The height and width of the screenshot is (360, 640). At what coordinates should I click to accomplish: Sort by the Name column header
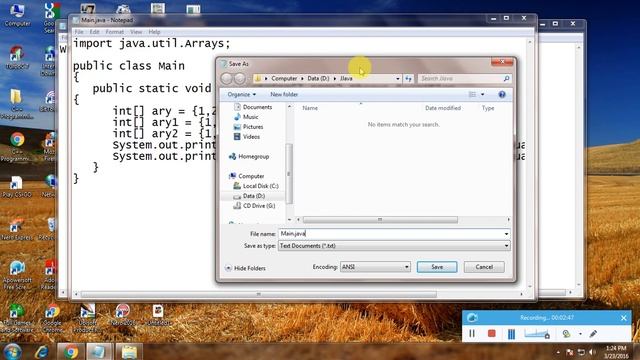pos(310,108)
